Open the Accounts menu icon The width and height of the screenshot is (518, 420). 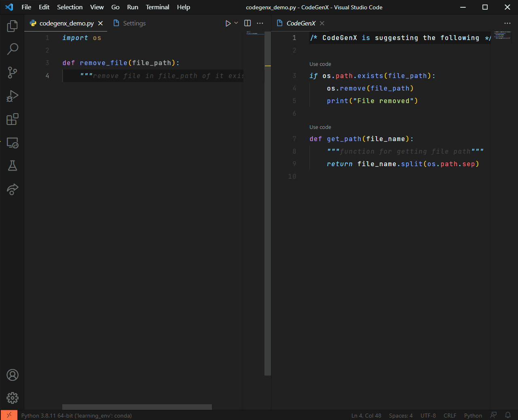pyautogui.click(x=13, y=375)
